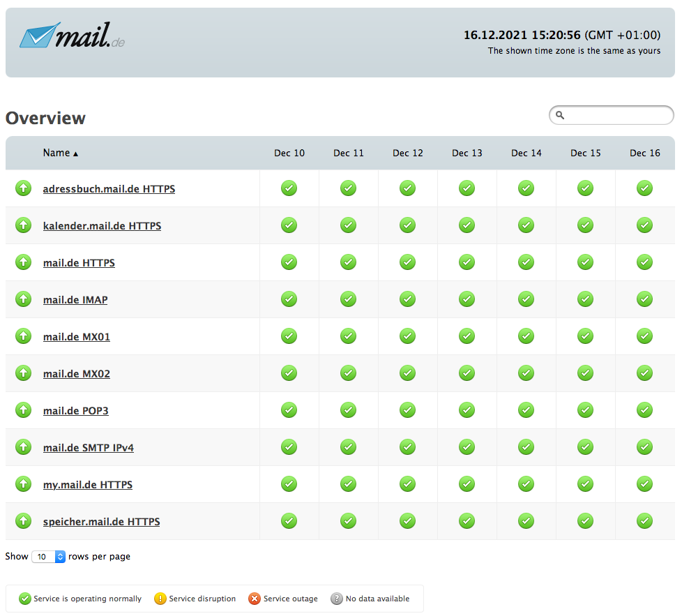Click the Overview heading
The height and width of the screenshot is (616, 682).
point(45,118)
